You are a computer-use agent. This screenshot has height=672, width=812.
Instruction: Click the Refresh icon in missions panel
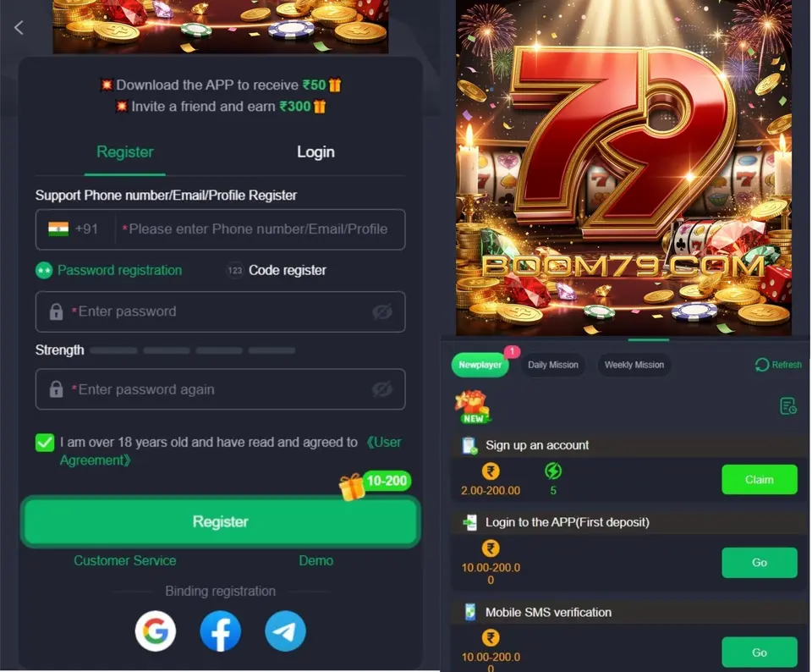pyautogui.click(x=762, y=365)
